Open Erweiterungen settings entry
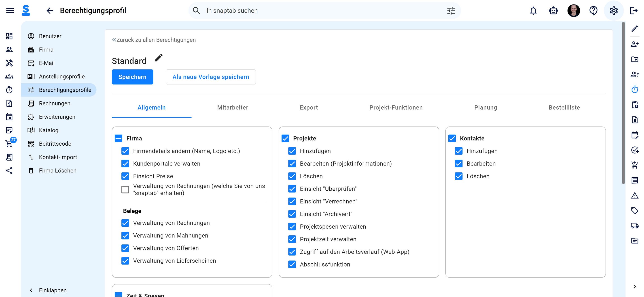Viewport: 644px width, 297px height. point(59,117)
